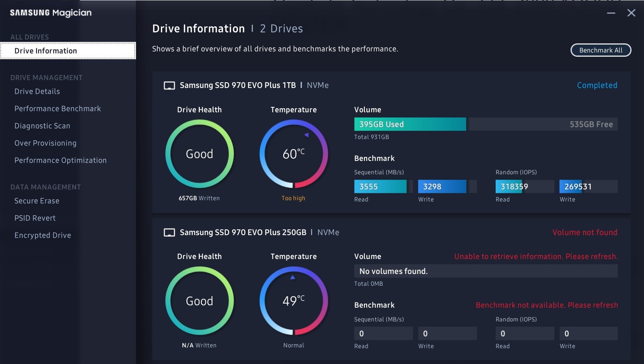Go to Diagnostic Scan

[x=42, y=126]
